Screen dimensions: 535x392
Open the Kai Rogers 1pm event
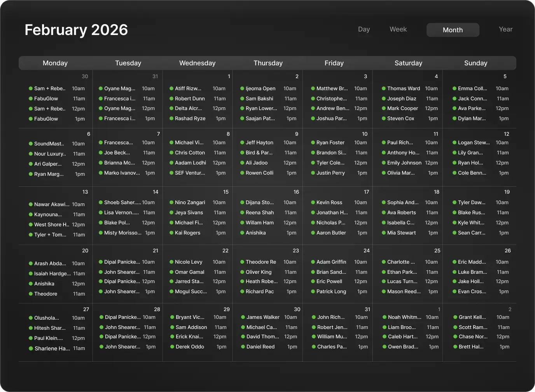[x=197, y=233]
